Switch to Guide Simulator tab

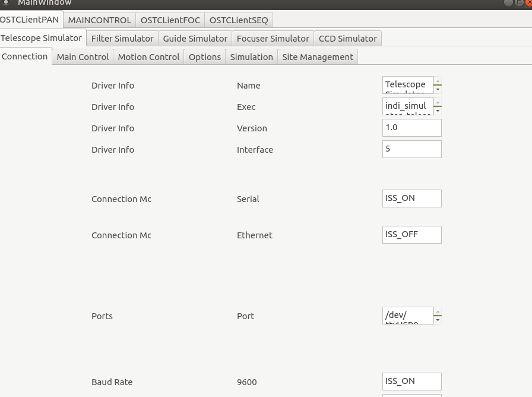pyautogui.click(x=195, y=38)
